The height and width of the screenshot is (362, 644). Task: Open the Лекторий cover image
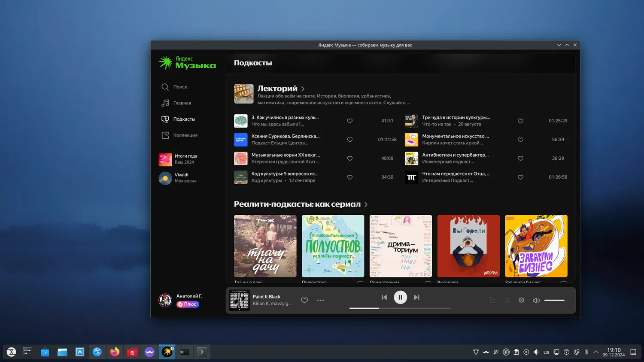[x=244, y=94]
